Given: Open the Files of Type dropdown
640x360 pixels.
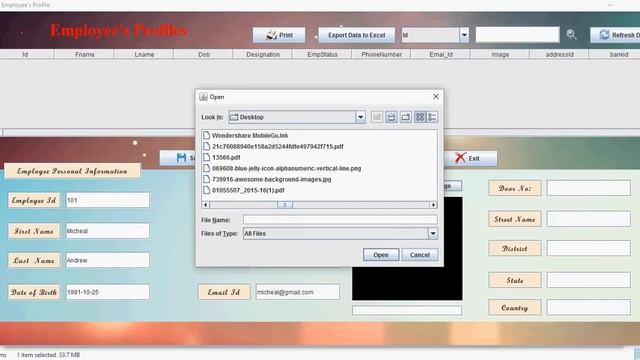Looking at the screenshot, I should coord(433,233).
